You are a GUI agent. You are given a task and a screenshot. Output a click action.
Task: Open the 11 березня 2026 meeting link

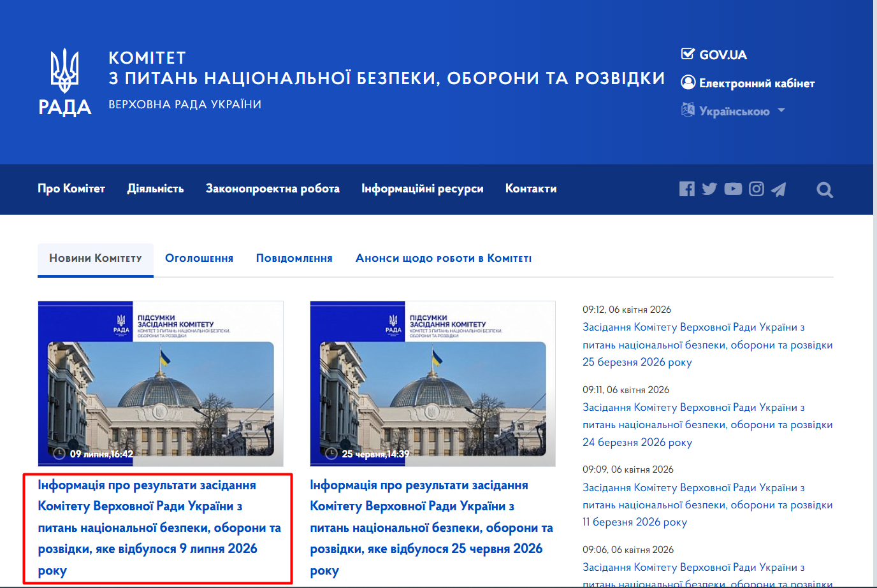point(707,505)
